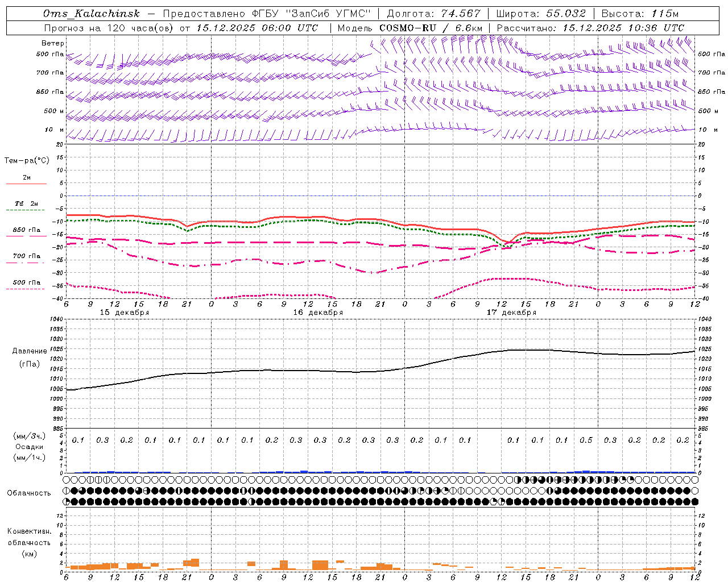Click the "850 гПа" temperature legend entry
This screenshot has width=728, height=582.
[x=26, y=230]
